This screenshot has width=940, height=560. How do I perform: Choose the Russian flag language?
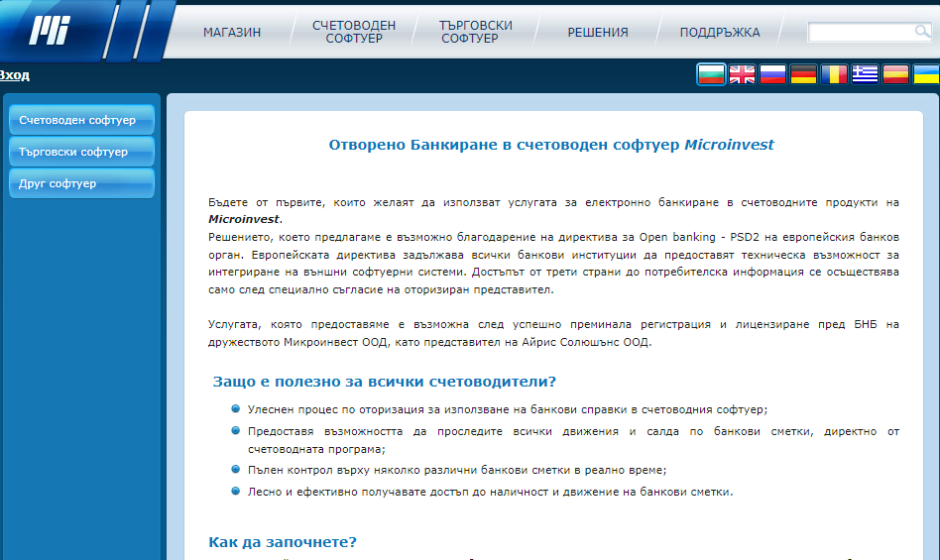click(x=772, y=75)
